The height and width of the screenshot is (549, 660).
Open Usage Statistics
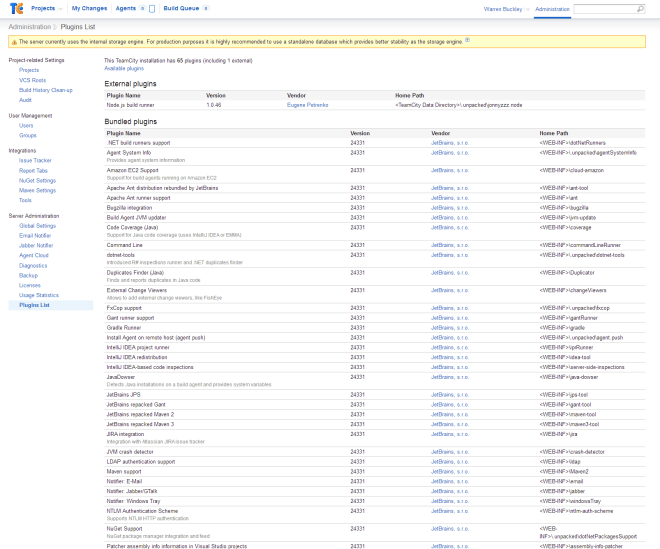(x=39, y=296)
